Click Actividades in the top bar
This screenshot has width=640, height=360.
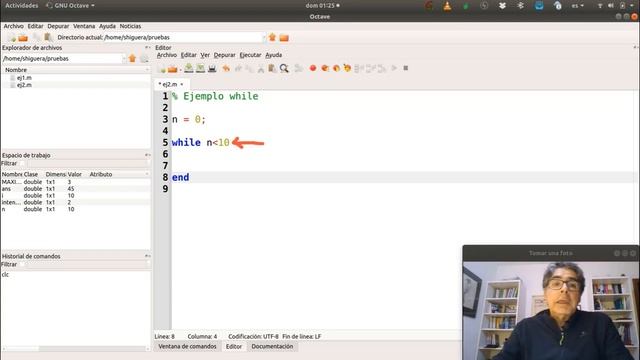pos(22,6)
